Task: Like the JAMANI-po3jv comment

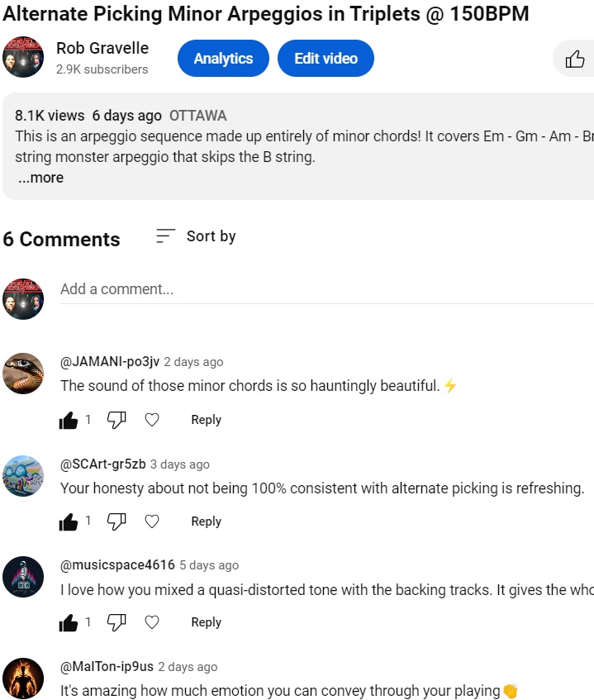Action: [69, 420]
